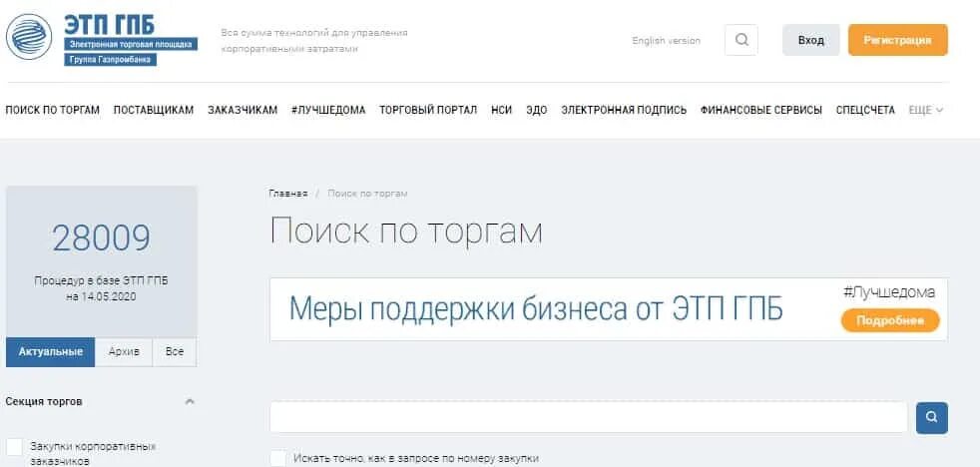Open ПОИСК ПО ТОРГАМ menu item
Image resolution: width=980 pixels, height=467 pixels.
pos(53,110)
